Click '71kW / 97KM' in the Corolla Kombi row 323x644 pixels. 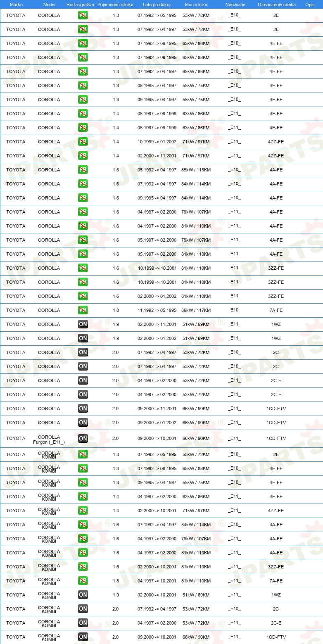[x=196, y=511]
